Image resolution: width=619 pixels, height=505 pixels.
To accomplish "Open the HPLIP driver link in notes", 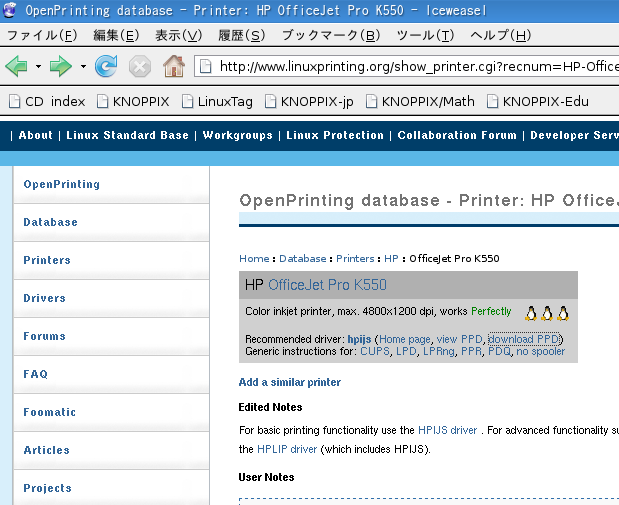I will (x=287, y=449).
